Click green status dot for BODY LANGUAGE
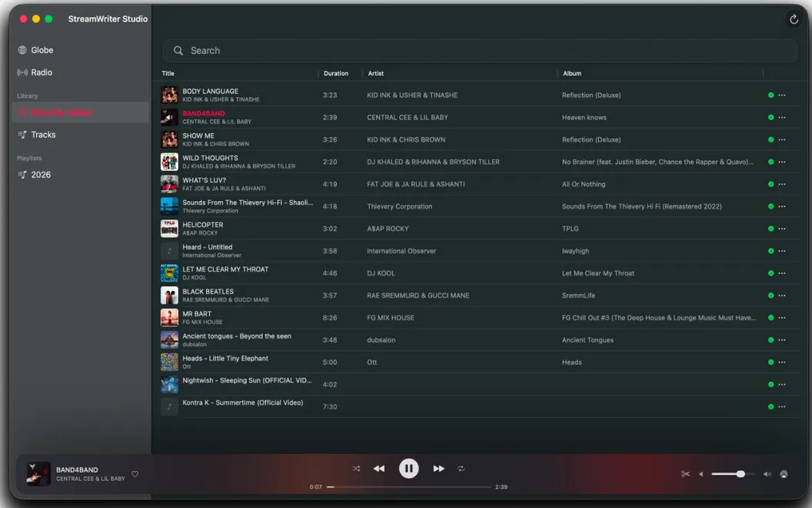The image size is (812, 508). 770,95
